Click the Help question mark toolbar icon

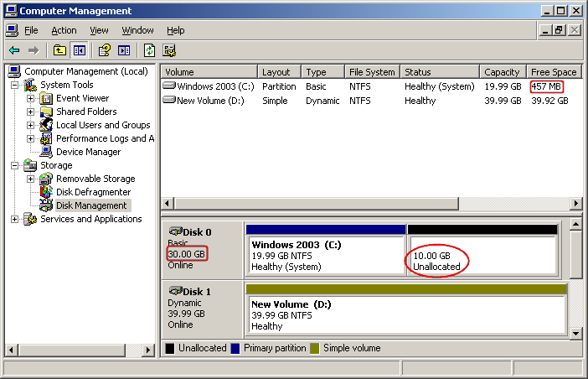pyautogui.click(x=104, y=50)
